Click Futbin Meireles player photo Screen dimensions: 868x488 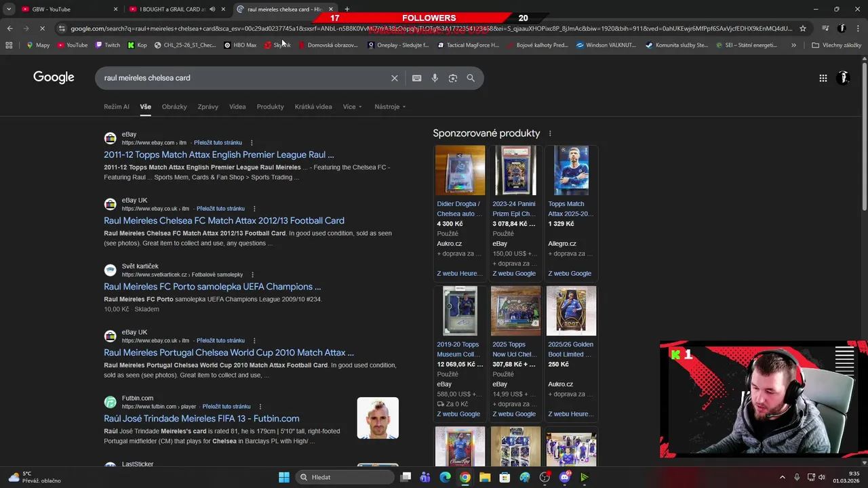click(378, 418)
